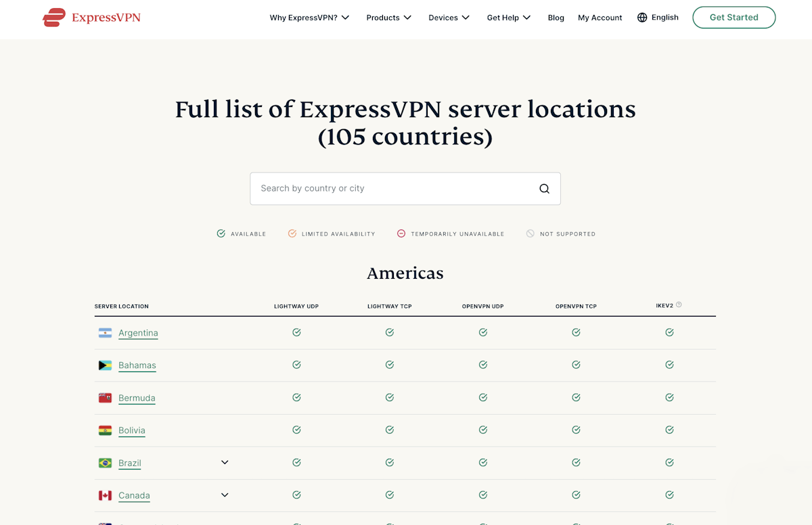This screenshot has height=525, width=812.
Task: Click the Brazil flag icon
Action: (105, 463)
